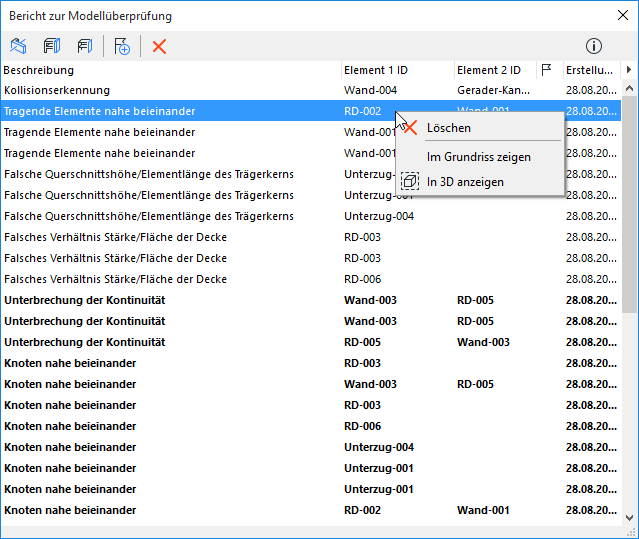
Task: Click the first model check toolbar icon
Action: point(18,46)
